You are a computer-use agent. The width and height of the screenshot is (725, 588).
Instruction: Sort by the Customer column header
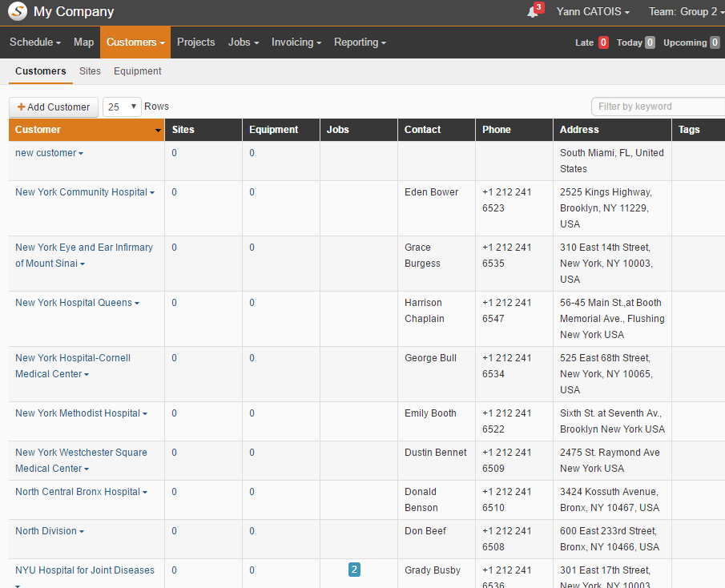pyautogui.click(x=87, y=130)
